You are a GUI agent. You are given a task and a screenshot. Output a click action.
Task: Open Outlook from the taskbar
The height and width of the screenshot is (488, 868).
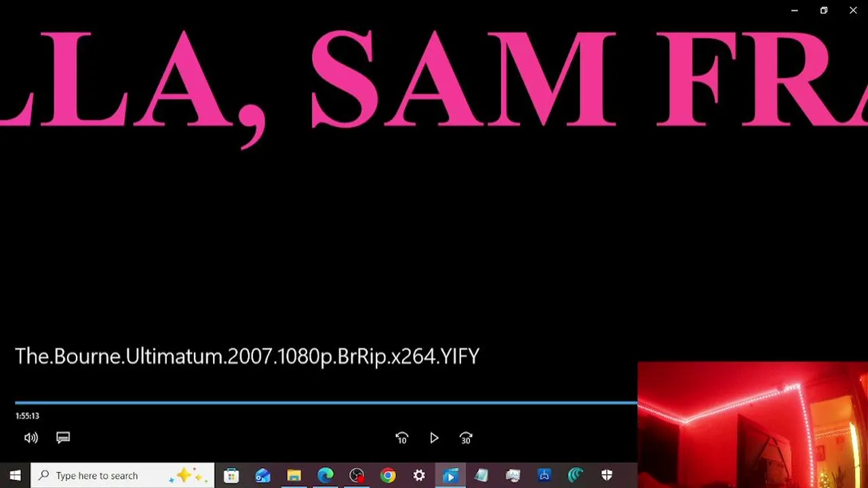point(262,476)
